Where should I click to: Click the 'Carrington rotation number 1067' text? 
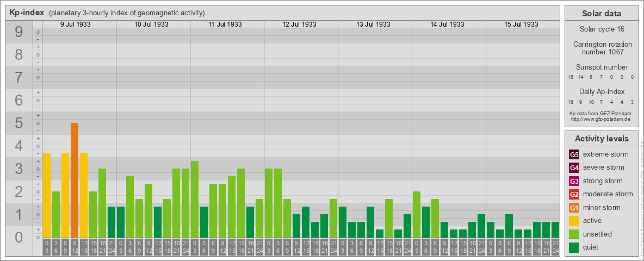click(603, 48)
